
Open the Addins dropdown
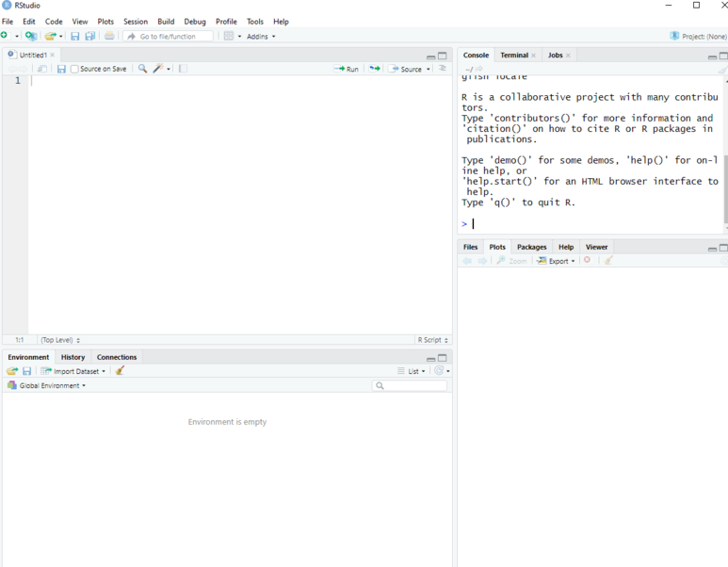click(x=261, y=36)
